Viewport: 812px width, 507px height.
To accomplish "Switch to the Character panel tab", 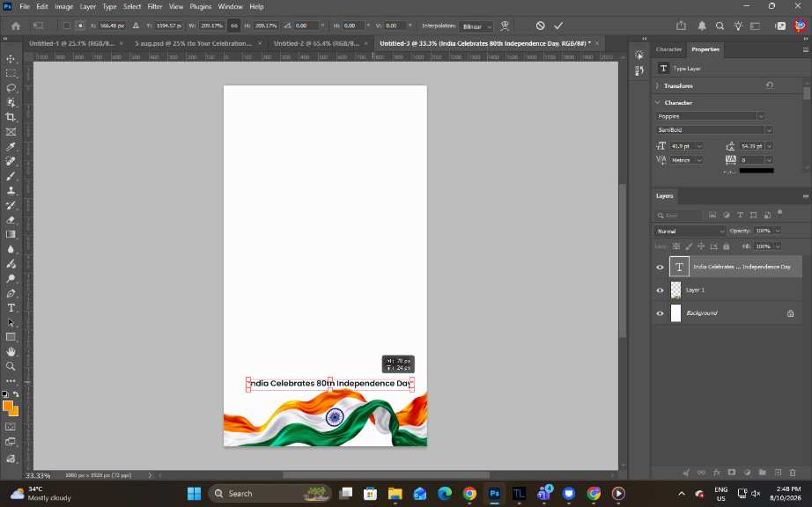I will (668, 49).
